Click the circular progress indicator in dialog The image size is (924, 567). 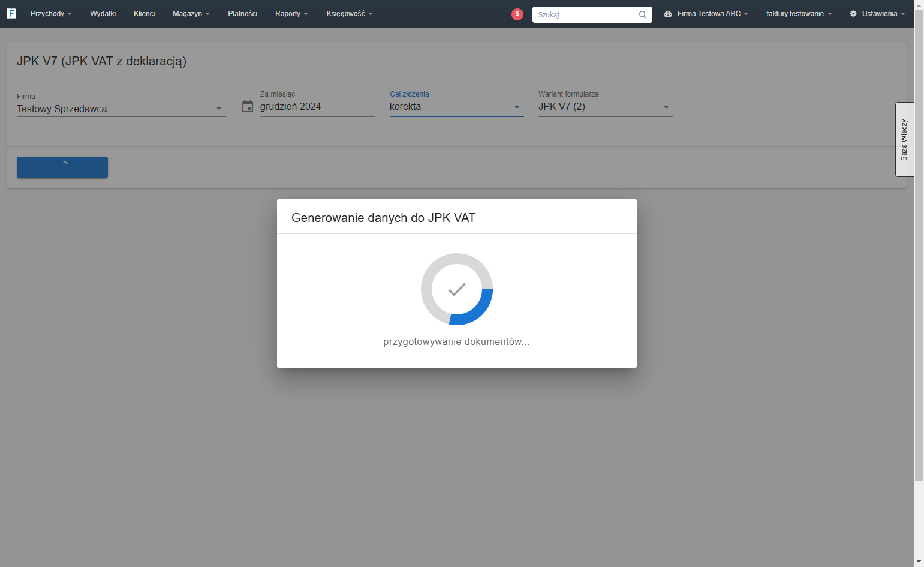click(457, 289)
